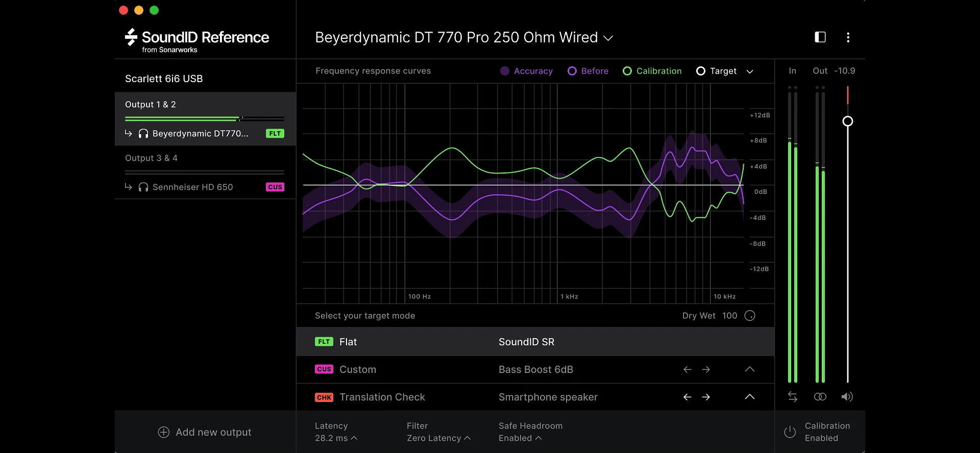Click the CHK badge in Translation Check row
Viewport: 980px width, 453px height.
click(324, 397)
